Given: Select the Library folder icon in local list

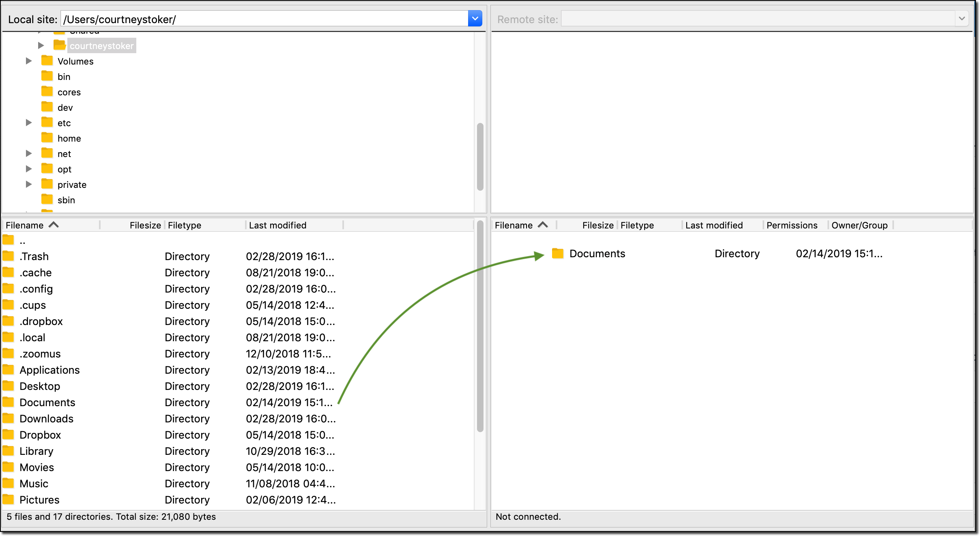Looking at the screenshot, I should coord(9,451).
